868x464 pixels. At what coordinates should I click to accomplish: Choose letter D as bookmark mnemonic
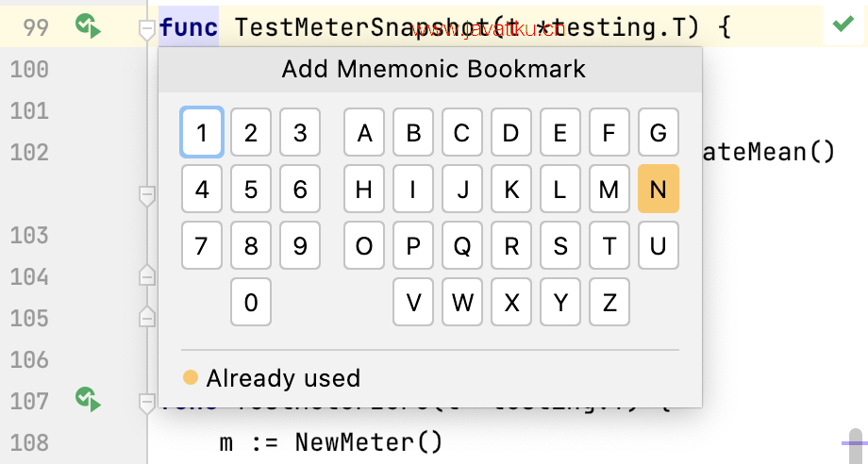pyautogui.click(x=511, y=132)
